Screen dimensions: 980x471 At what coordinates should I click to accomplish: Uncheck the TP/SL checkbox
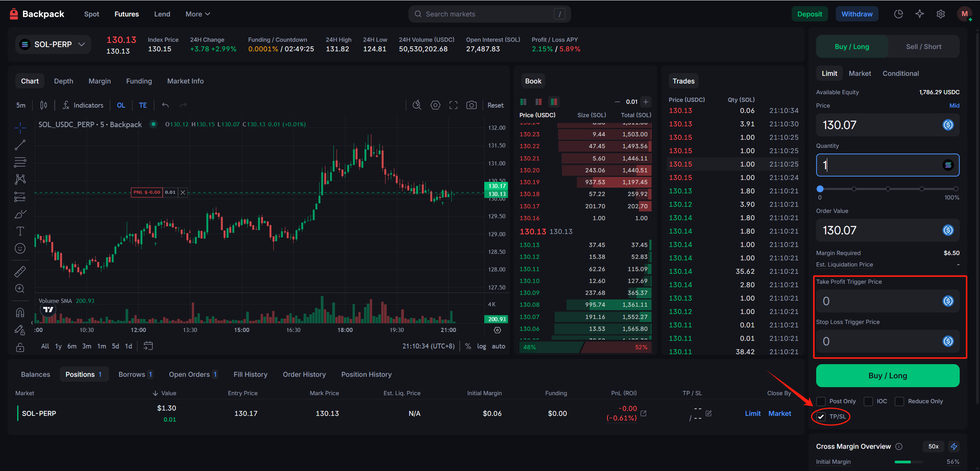tap(821, 417)
